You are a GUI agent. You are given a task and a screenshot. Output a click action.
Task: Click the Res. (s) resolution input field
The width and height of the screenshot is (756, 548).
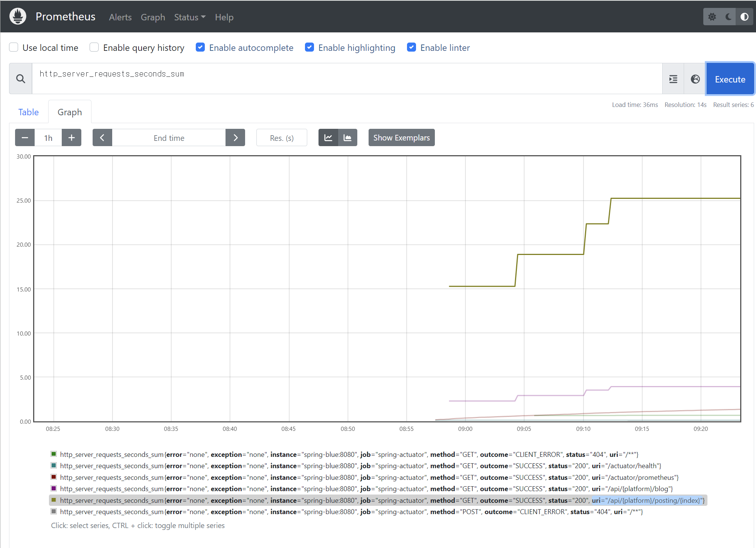(282, 138)
